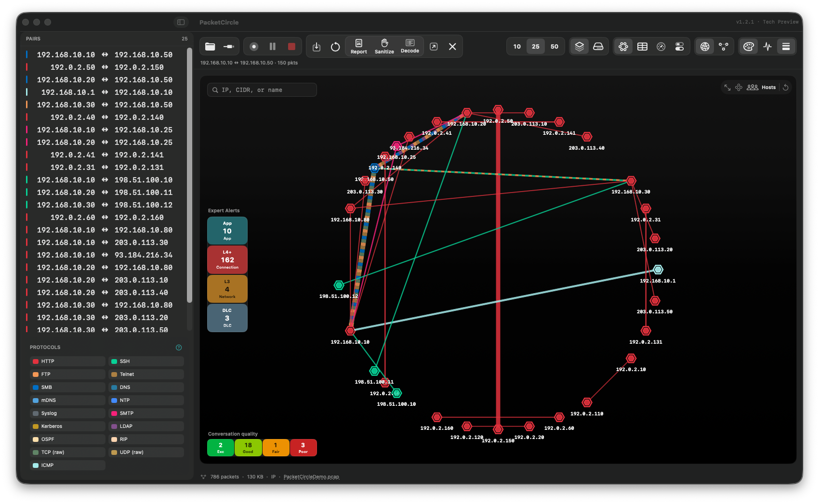Click the reload circular arrow icon

(335, 47)
